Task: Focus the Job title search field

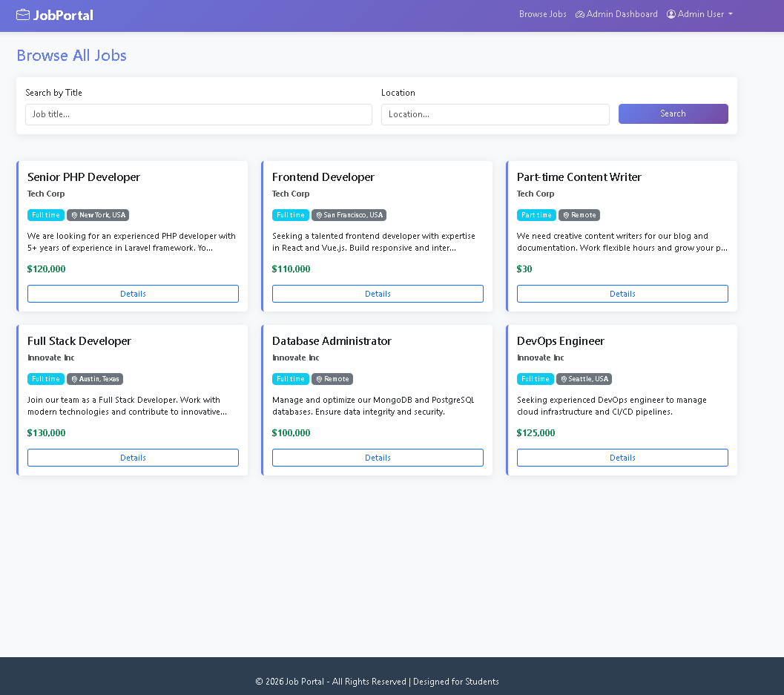Action: pos(199,114)
